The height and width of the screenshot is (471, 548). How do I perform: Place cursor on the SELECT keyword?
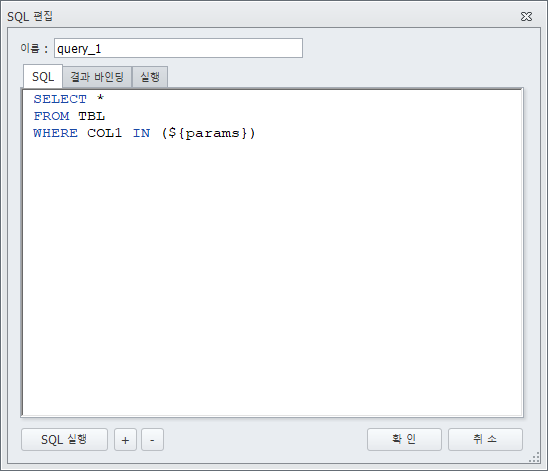60,99
